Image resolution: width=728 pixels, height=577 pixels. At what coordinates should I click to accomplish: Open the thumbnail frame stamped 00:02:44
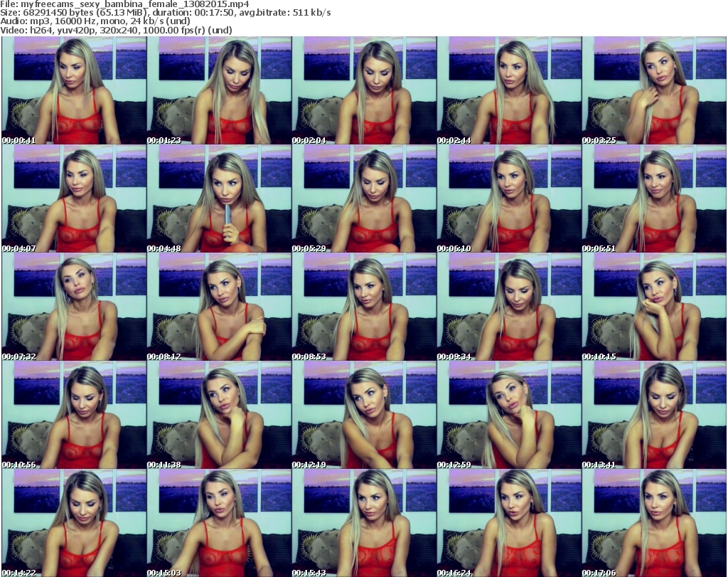(x=509, y=90)
